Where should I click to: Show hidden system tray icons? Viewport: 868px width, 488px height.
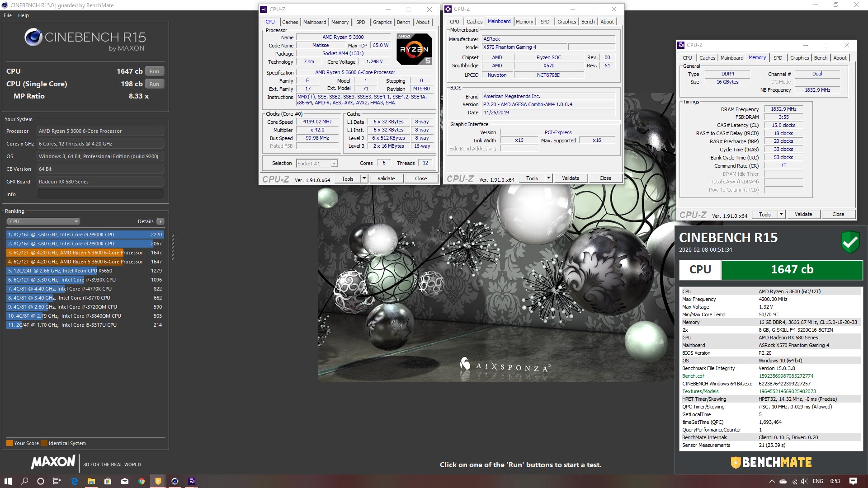772,482
